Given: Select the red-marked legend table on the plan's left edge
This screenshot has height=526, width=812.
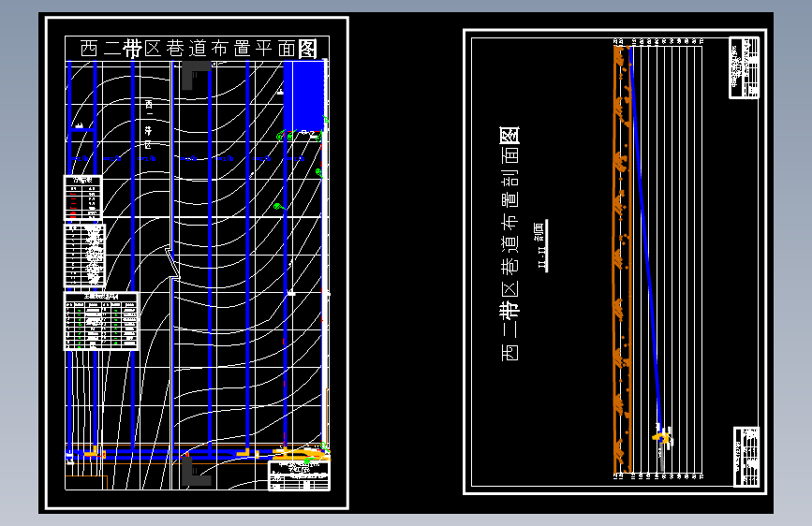Looking at the screenshot, I should [83, 197].
